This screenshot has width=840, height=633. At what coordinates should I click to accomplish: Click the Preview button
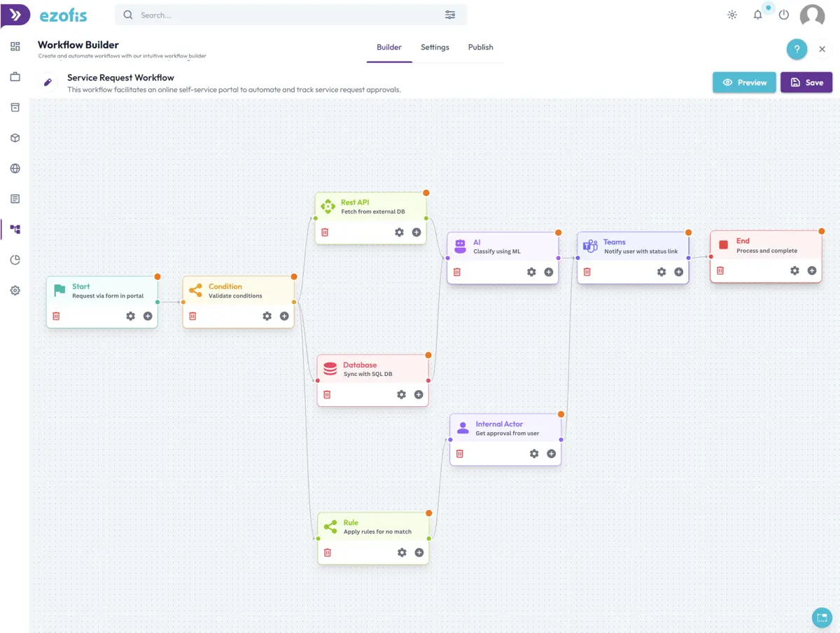[744, 82]
